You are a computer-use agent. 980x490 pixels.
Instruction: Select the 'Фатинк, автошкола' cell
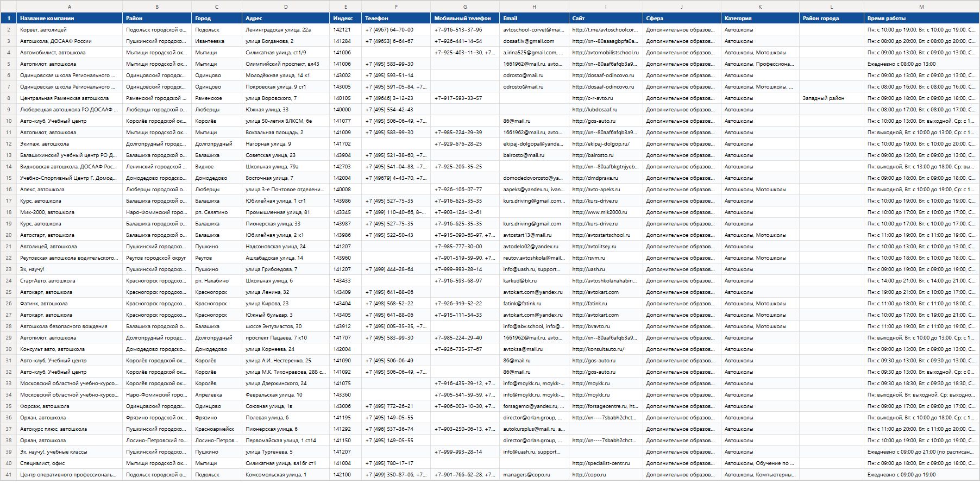[70, 303]
